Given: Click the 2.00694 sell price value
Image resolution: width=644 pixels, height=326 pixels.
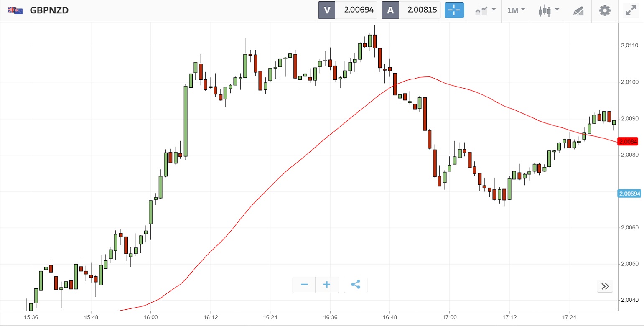Looking at the screenshot, I should [358, 10].
